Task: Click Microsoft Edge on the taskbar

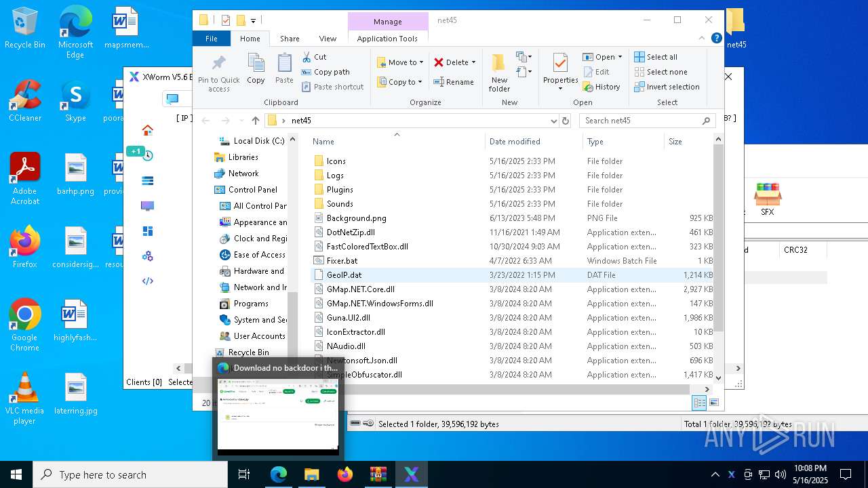Action: click(278, 474)
